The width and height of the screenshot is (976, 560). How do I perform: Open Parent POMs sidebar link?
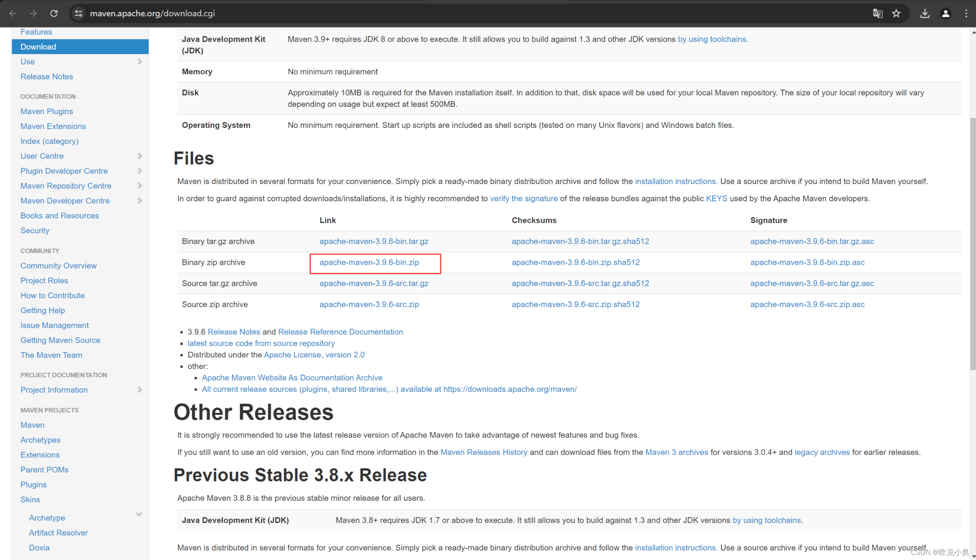coord(44,470)
